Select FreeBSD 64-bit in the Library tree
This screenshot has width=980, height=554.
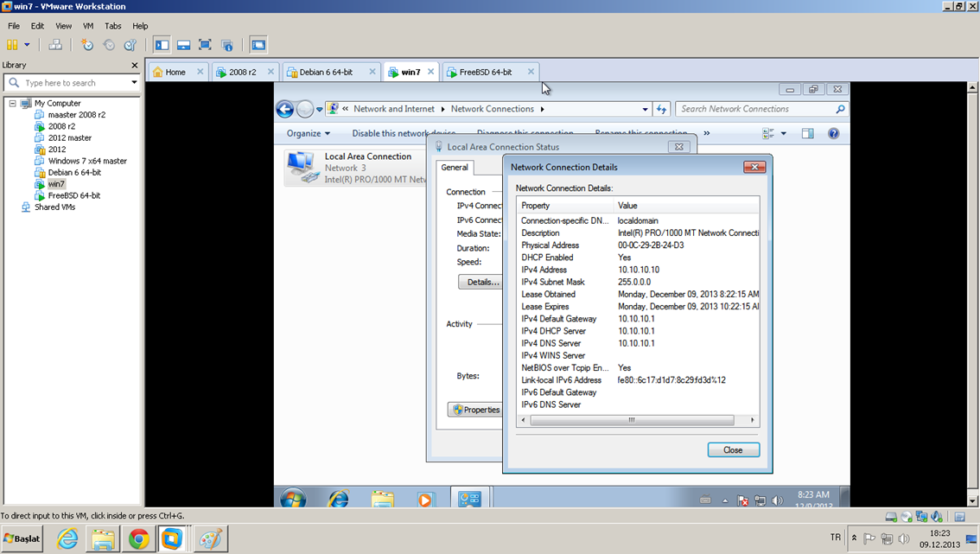(x=73, y=195)
